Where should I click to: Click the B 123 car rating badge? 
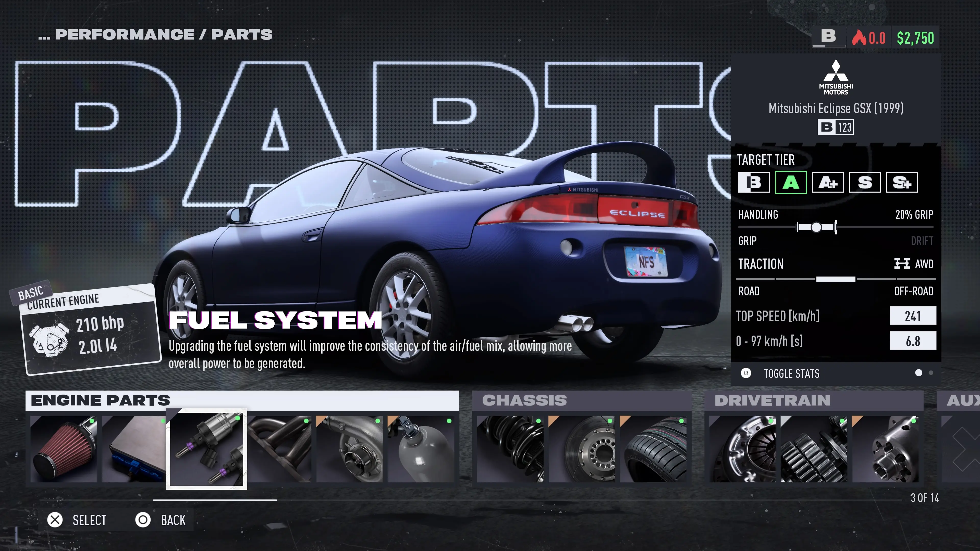[836, 127]
